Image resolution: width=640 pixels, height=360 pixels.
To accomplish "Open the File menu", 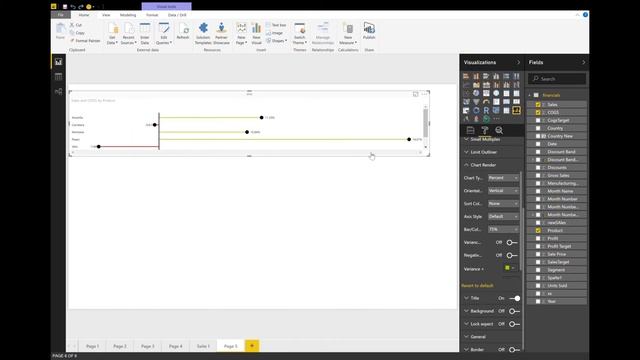I will tap(60, 15).
